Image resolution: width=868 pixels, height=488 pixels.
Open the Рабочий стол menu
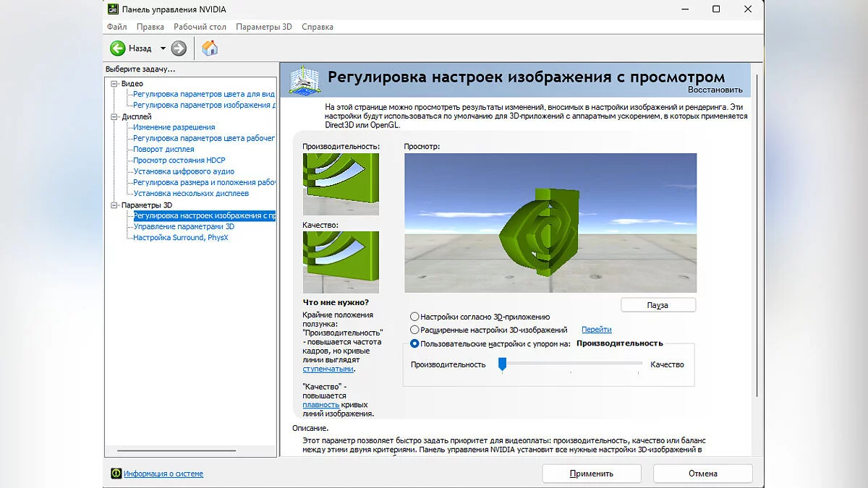click(200, 27)
